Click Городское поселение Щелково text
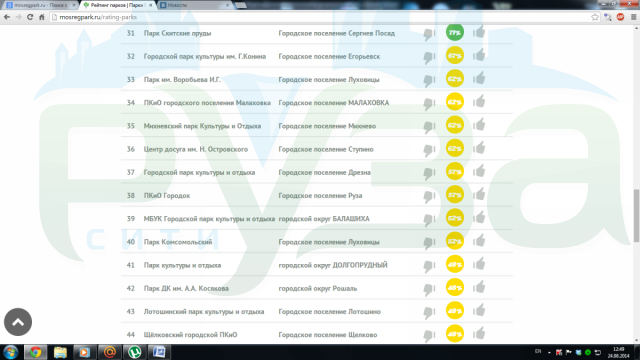Screen dimensions: 640x360 point(328,335)
